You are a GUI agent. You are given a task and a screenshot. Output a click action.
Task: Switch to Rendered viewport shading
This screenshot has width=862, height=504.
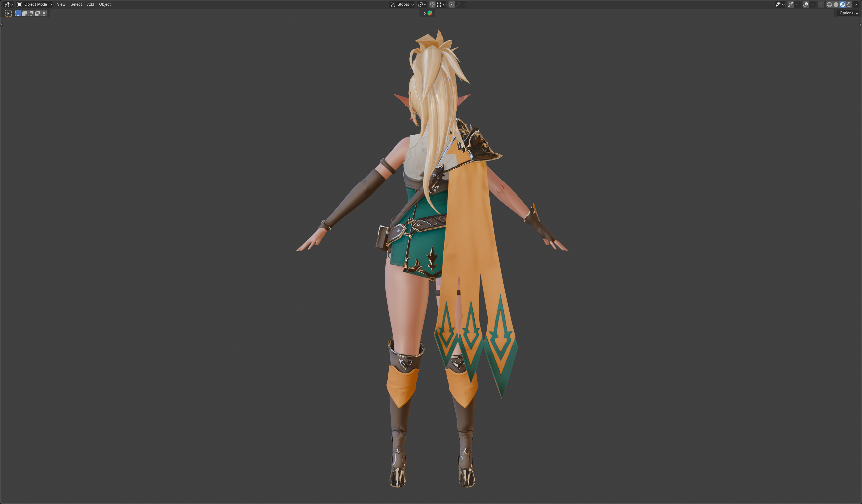pos(849,4)
